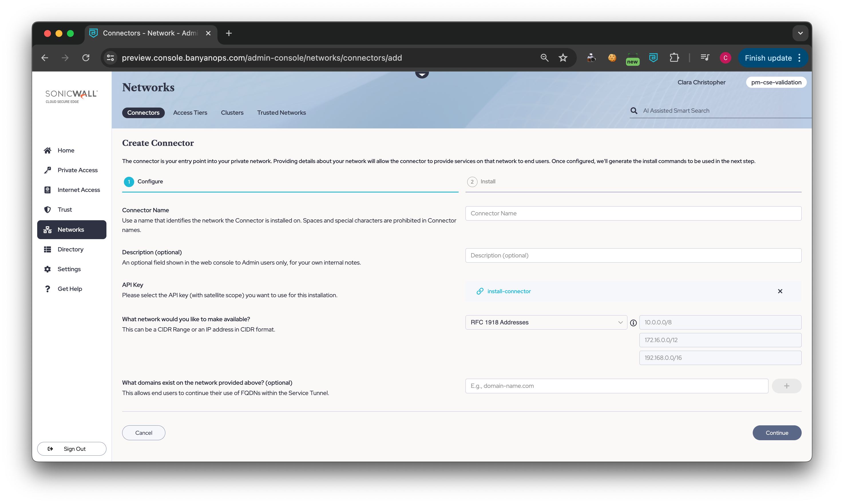Expand the RFC 1918 Addresses dropdown
The height and width of the screenshot is (504, 844).
coord(546,322)
